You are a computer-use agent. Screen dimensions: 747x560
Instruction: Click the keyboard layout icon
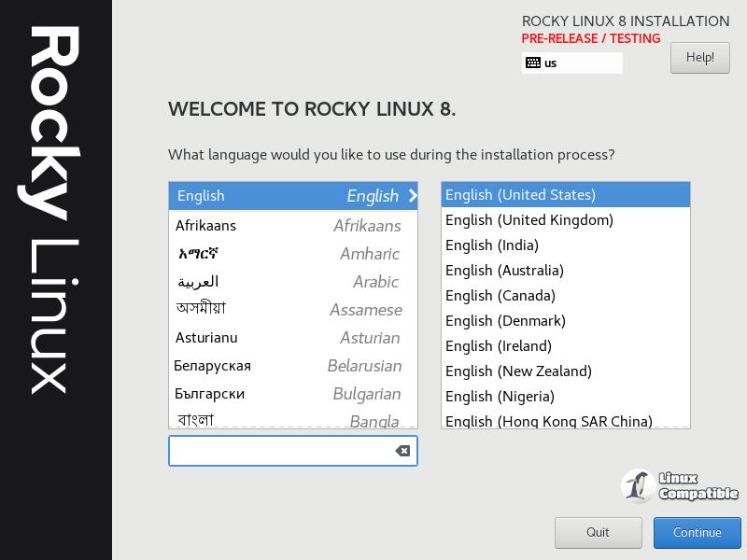tap(533, 63)
